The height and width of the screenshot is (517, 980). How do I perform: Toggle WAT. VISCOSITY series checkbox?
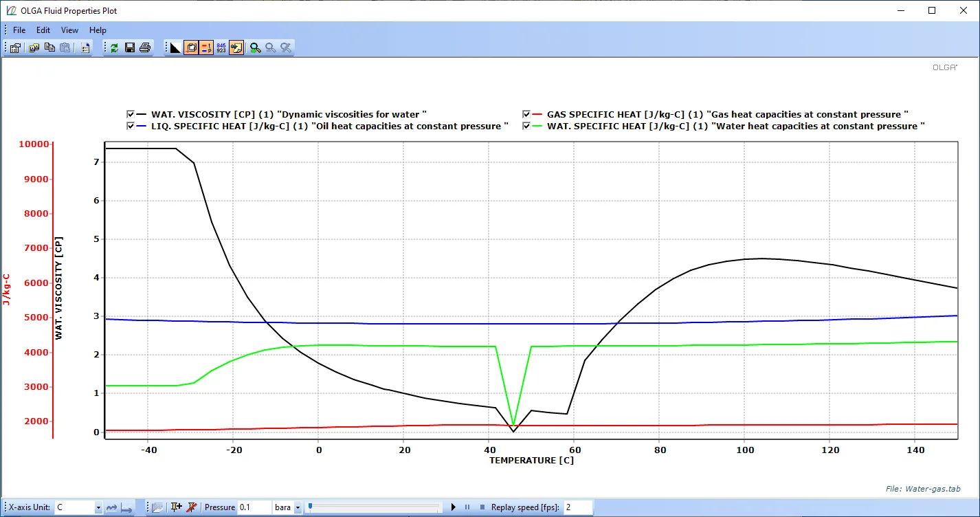(131, 114)
